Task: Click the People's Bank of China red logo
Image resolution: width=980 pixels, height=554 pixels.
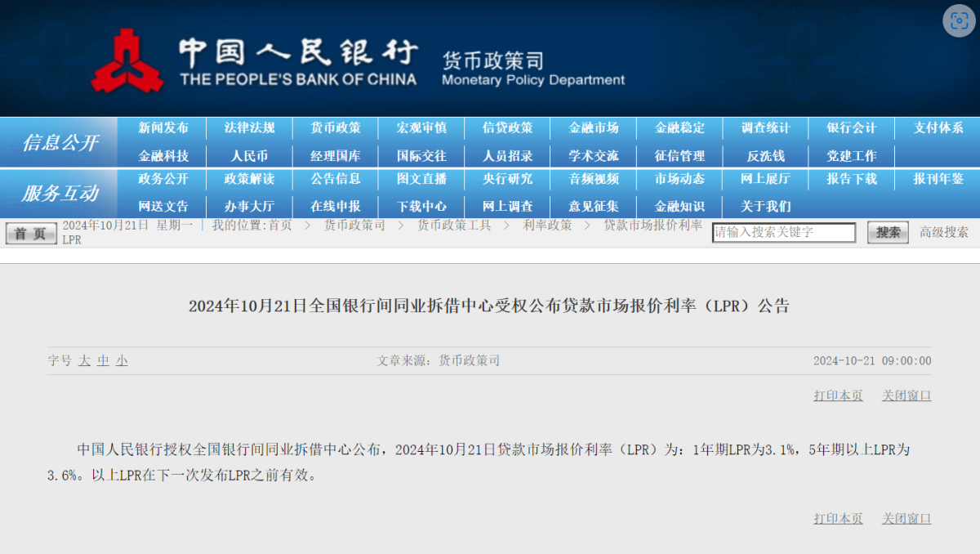Action: click(127, 61)
